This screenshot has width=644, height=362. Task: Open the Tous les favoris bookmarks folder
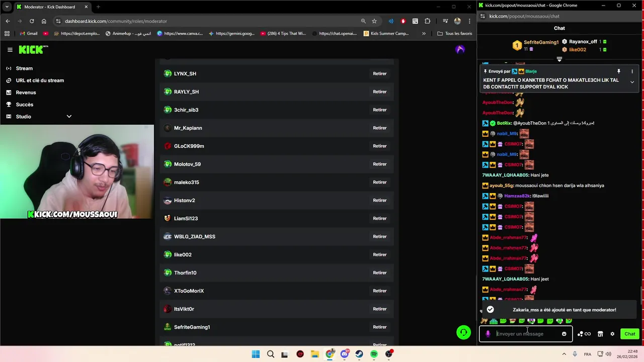(x=454, y=34)
